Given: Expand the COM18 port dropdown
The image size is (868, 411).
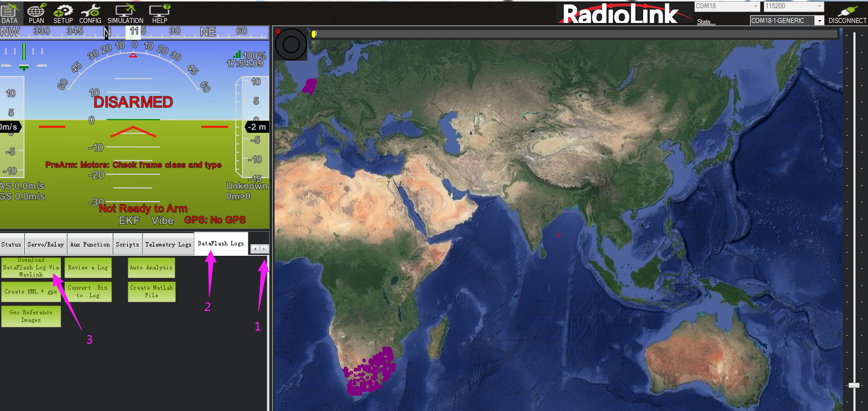Looking at the screenshot, I should point(756,6).
